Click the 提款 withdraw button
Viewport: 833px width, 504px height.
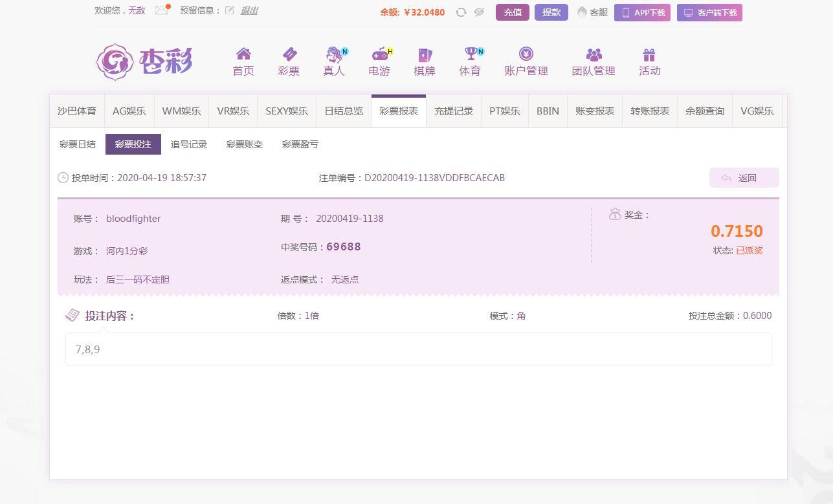pos(551,12)
